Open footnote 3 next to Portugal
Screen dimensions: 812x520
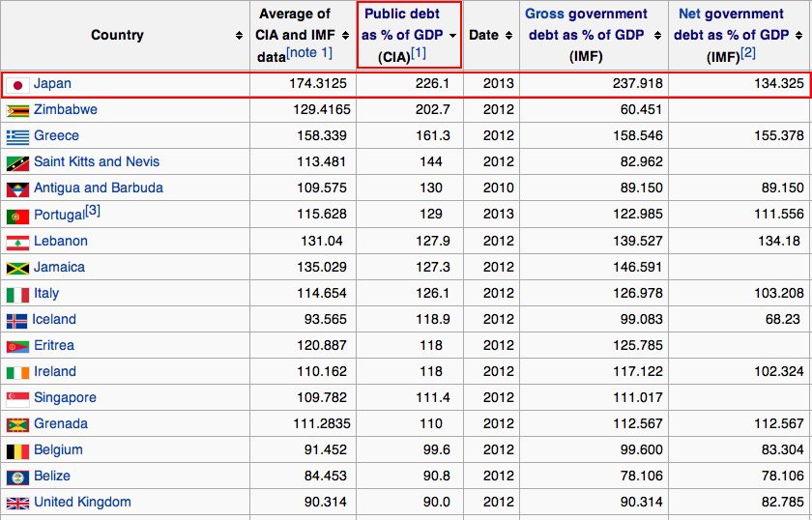93,211
